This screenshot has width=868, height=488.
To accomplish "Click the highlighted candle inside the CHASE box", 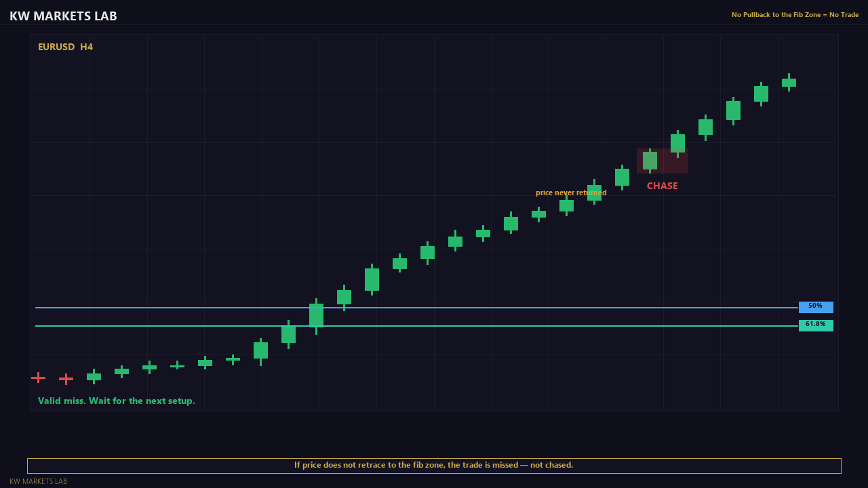I will [650, 161].
